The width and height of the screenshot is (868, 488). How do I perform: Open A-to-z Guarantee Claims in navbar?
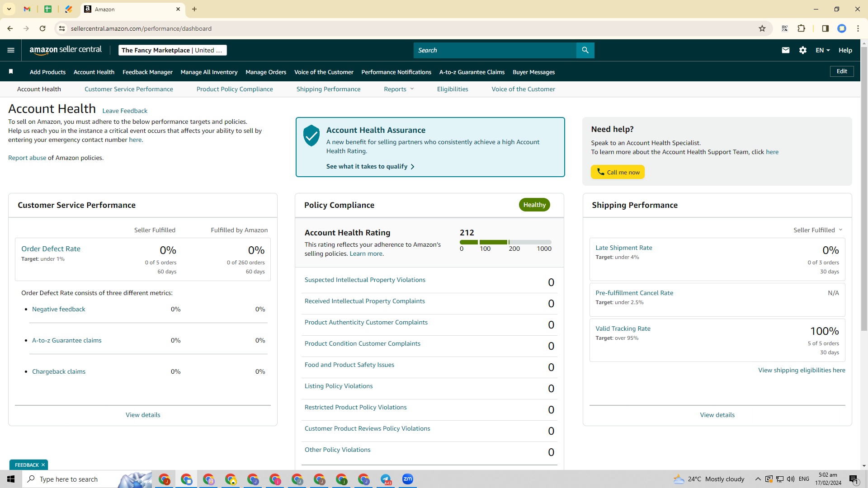point(472,72)
